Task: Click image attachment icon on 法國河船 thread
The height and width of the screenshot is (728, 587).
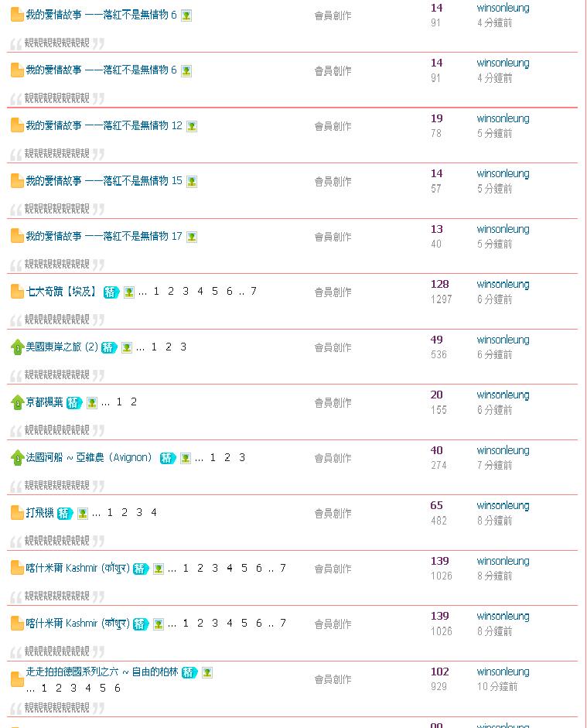Action: 186,458
